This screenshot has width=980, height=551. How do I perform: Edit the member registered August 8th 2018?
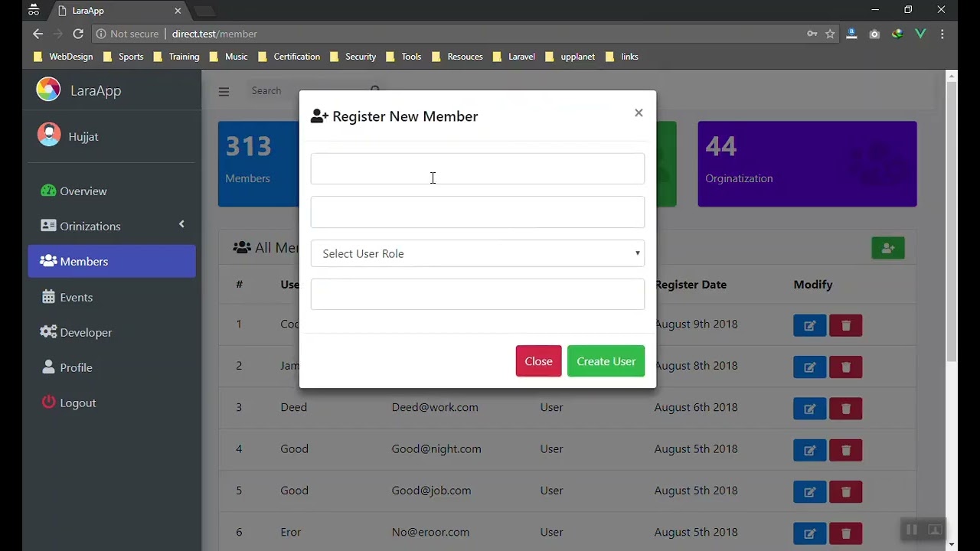pyautogui.click(x=809, y=367)
